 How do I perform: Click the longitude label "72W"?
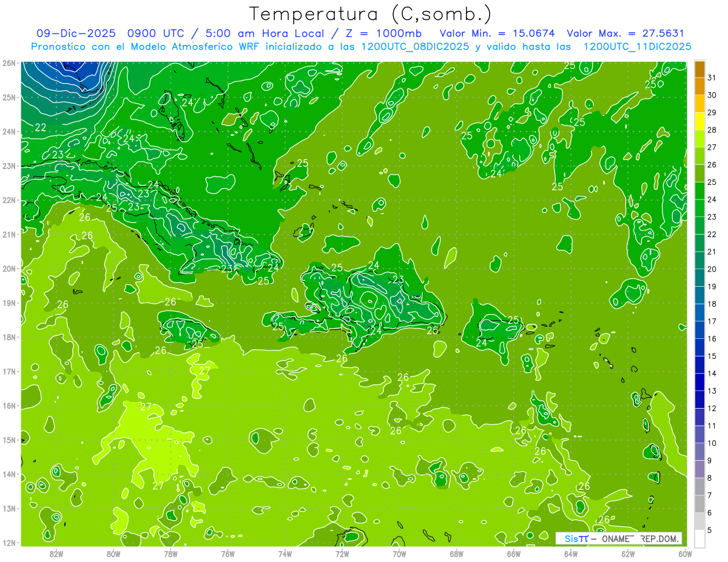pyautogui.click(x=342, y=553)
